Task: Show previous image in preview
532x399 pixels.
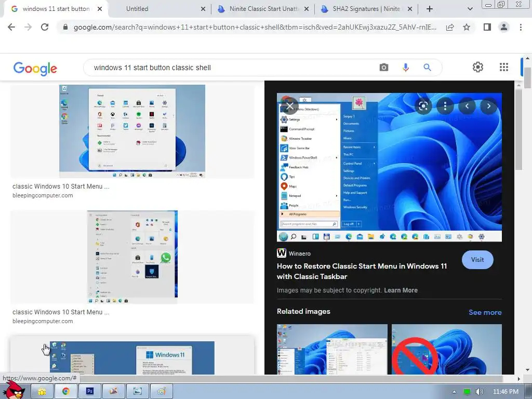Action: coord(467,106)
